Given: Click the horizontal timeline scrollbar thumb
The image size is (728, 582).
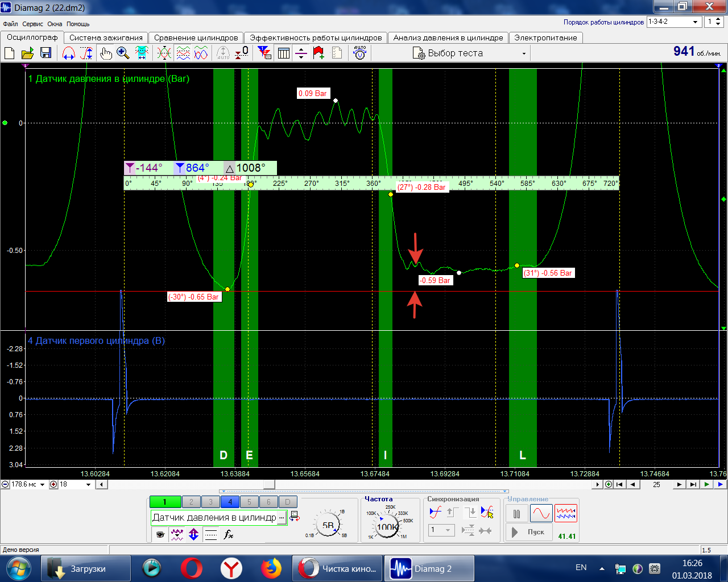Looking at the screenshot, I should (269, 485).
